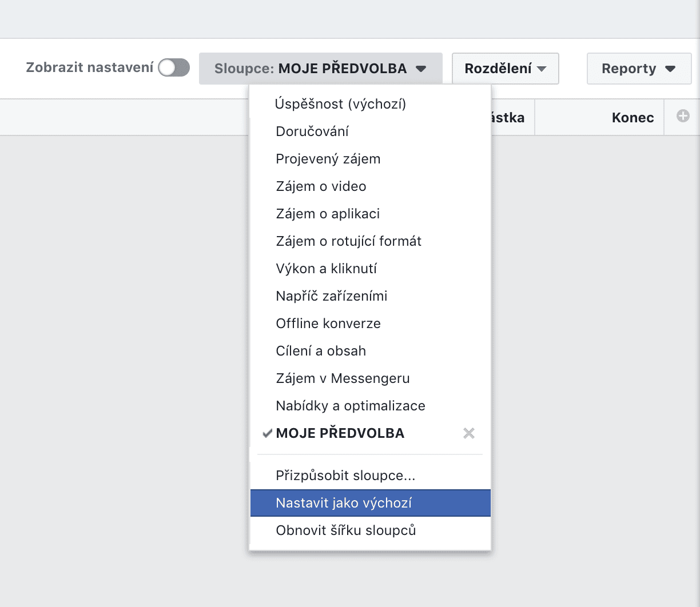Viewport: 700px width, 607px height.
Task: Select Zájem o rotující formát
Action: tap(348, 241)
